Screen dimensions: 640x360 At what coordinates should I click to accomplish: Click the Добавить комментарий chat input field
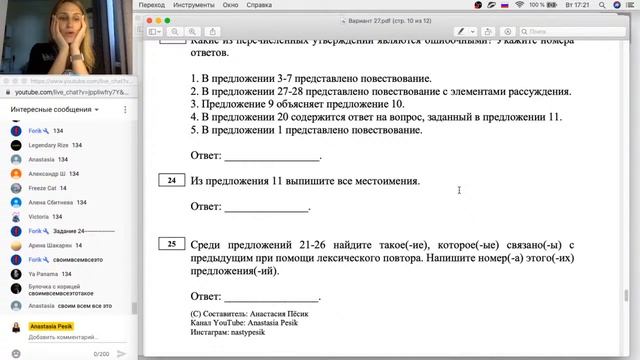point(77,337)
